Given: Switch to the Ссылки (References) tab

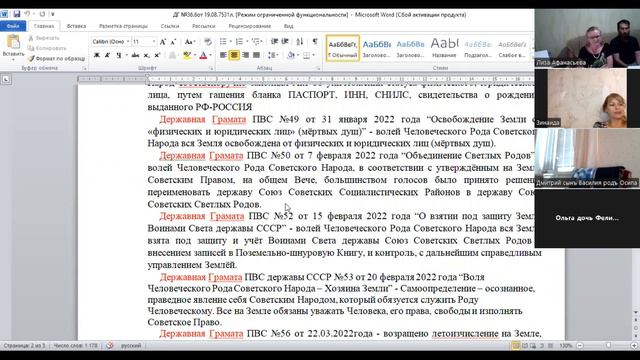Looking at the screenshot, I should (x=170, y=26).
